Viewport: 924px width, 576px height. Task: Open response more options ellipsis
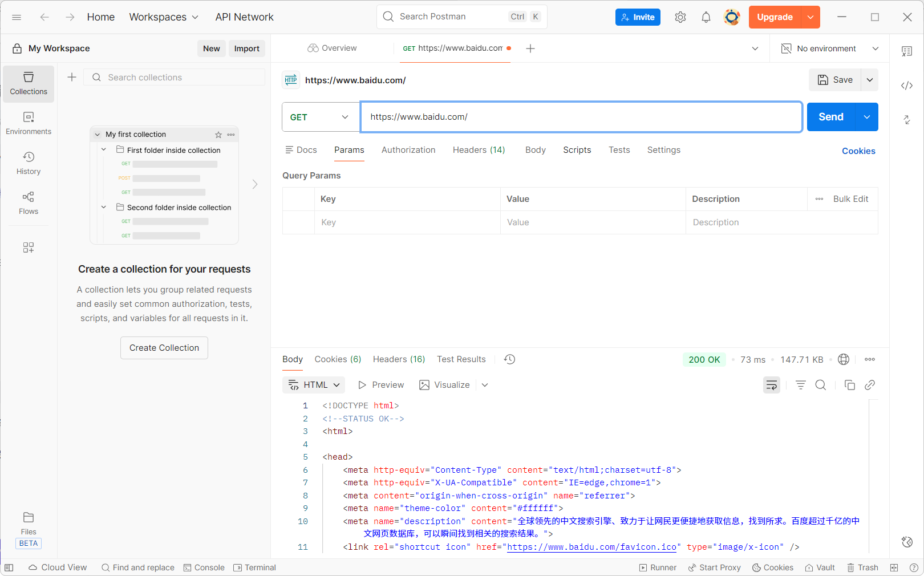870,359
